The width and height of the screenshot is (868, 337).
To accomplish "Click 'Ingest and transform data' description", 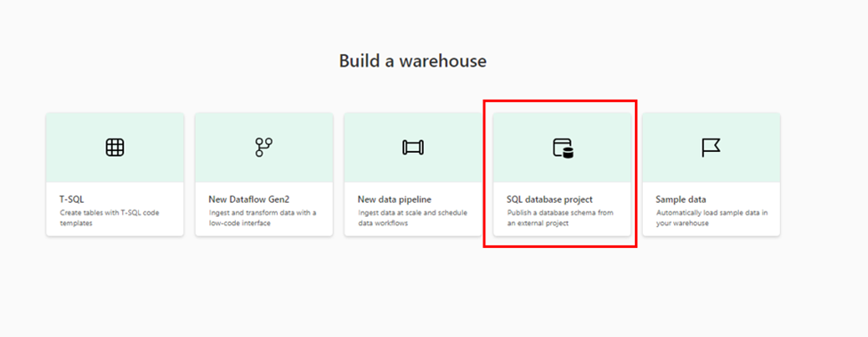I will [263, 218].
